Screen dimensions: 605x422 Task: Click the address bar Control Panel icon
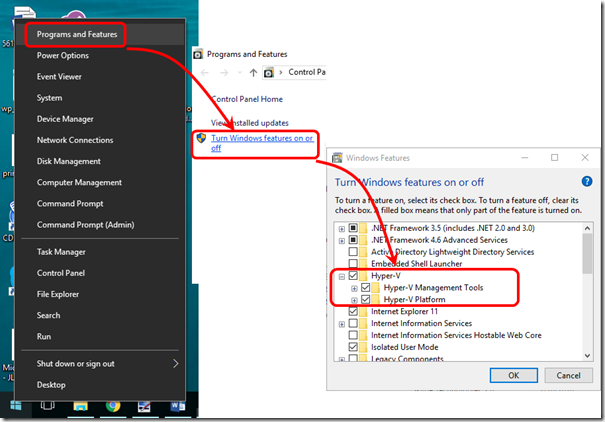[x=269, y=73]
